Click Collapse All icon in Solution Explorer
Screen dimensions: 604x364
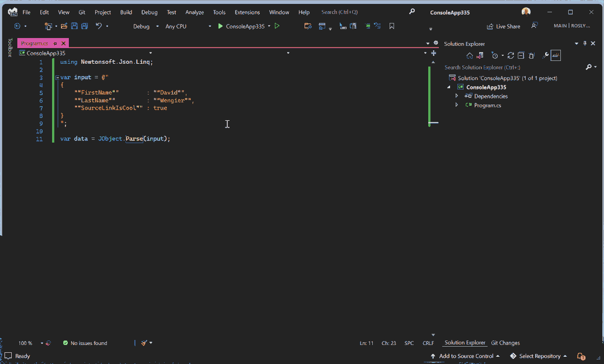[x=521, y=56]
